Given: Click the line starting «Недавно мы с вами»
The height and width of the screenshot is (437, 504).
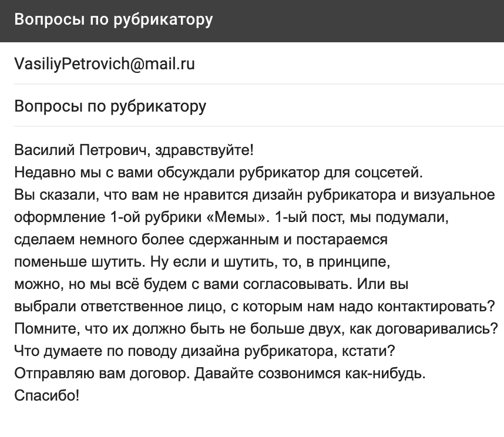Looking at the screenshot, I should (219, 173).
